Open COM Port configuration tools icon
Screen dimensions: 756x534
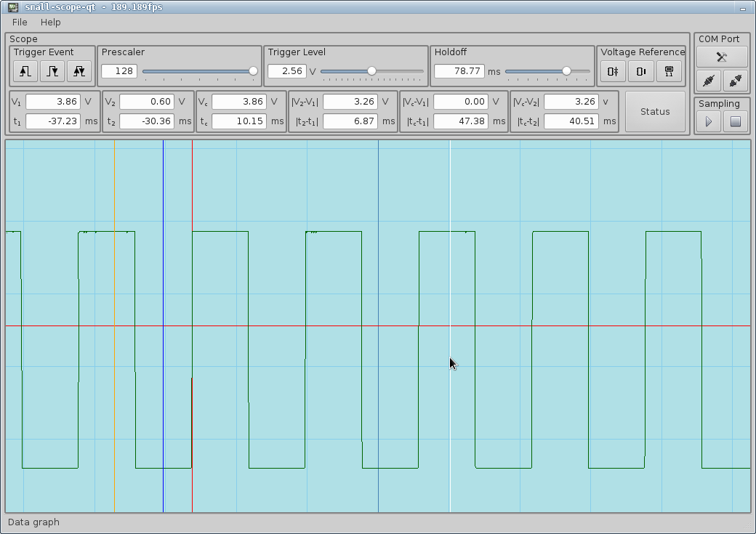[x=721, y=57]
